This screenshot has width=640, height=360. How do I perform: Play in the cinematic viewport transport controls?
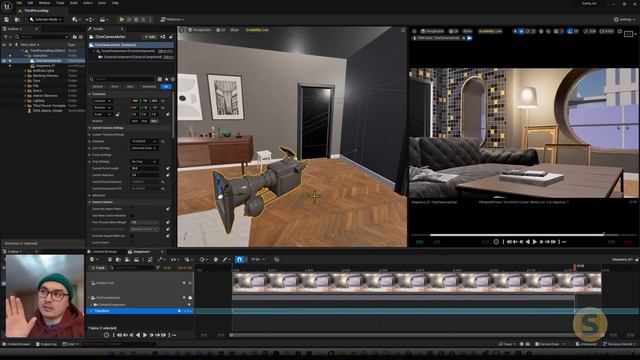pos(535,242)
